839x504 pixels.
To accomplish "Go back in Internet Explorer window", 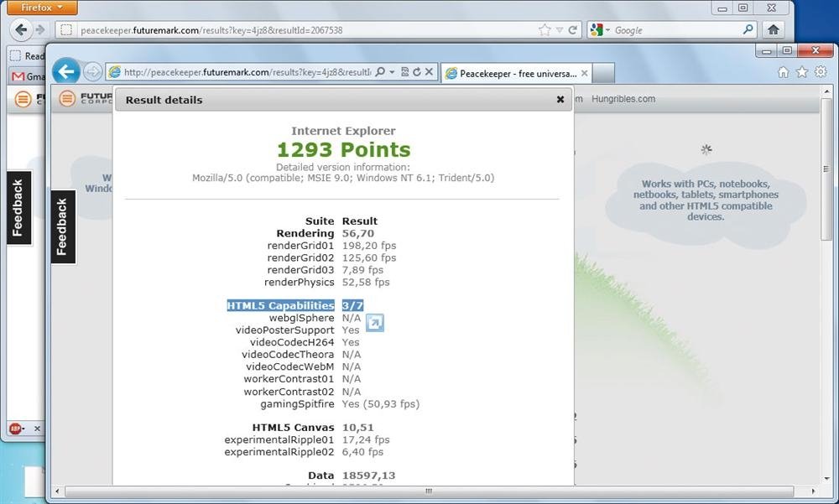I will click(x=65, y=71).
